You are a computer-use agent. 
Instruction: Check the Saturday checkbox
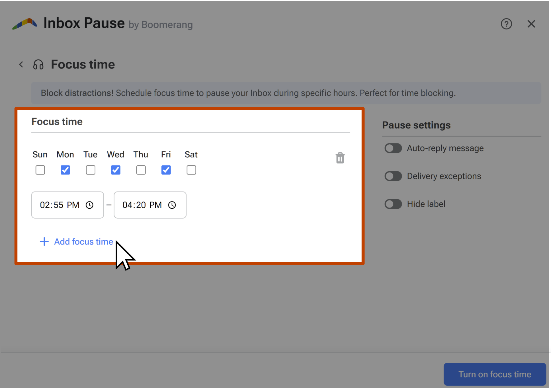[191, 170]
